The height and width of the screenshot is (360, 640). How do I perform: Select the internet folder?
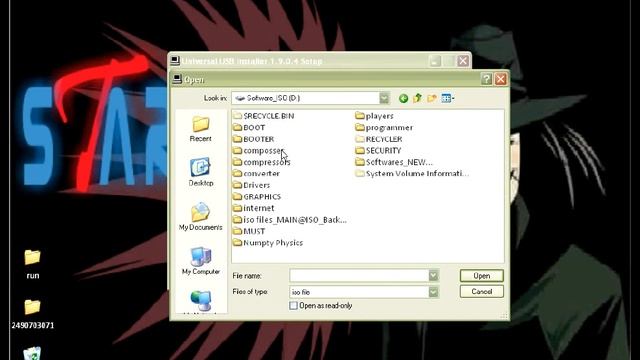pyautogui.click(x=254, y=208)
